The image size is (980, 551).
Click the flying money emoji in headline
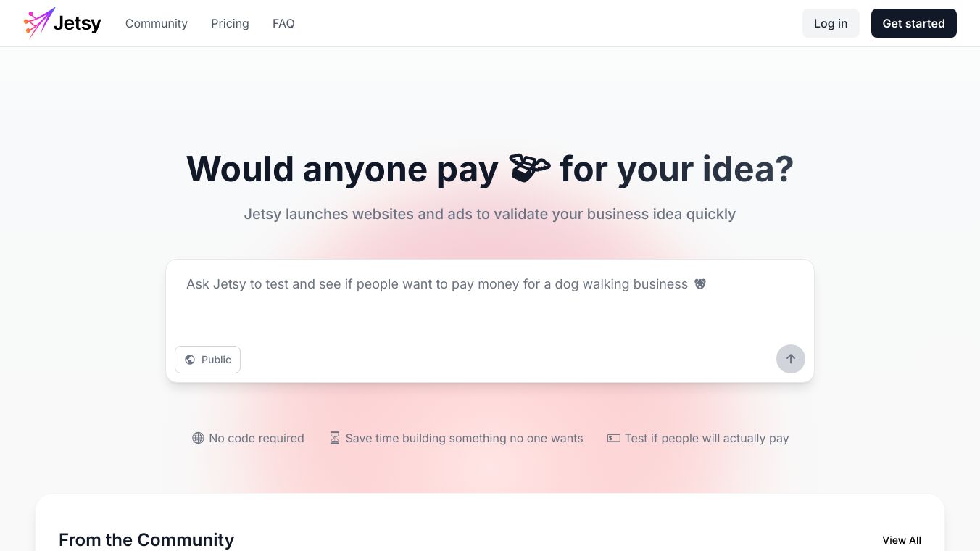[x=529, y=168]
